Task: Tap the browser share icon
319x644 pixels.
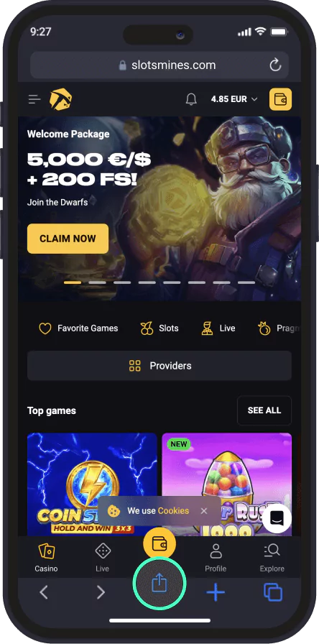Action: coord(159,583)
